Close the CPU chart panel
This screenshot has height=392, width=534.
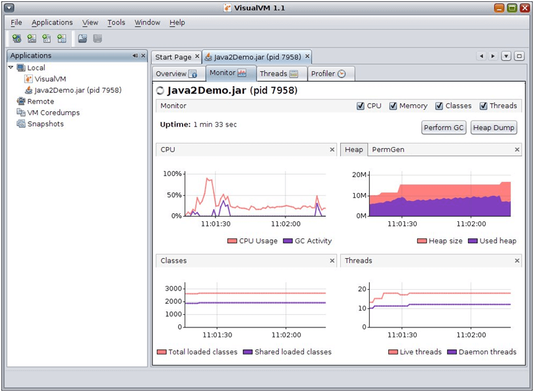click(332, 150)
